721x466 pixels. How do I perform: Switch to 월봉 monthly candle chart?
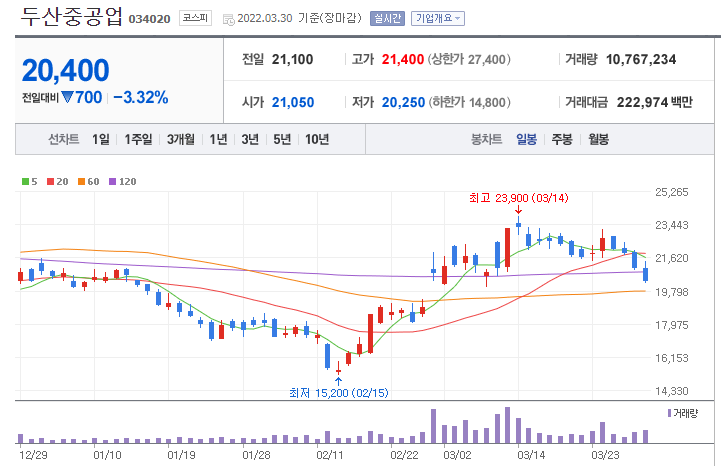tap(598, 139)
